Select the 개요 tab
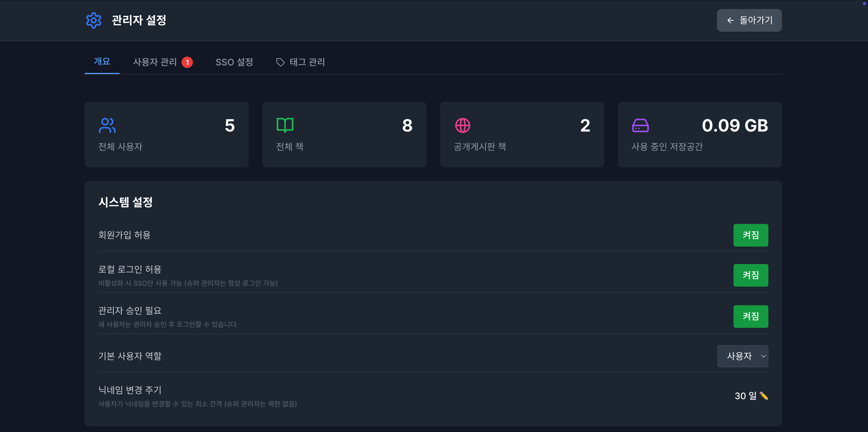868x432 pixels. 102,62
